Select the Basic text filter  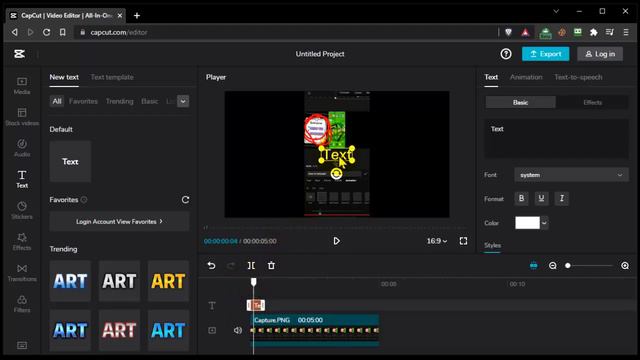(x=149, y=101)
